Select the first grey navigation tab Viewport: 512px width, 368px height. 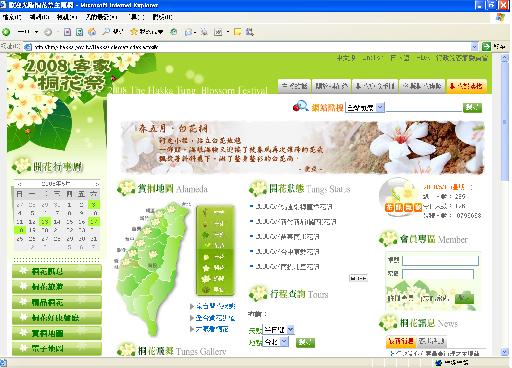click(x=294, y=86)
